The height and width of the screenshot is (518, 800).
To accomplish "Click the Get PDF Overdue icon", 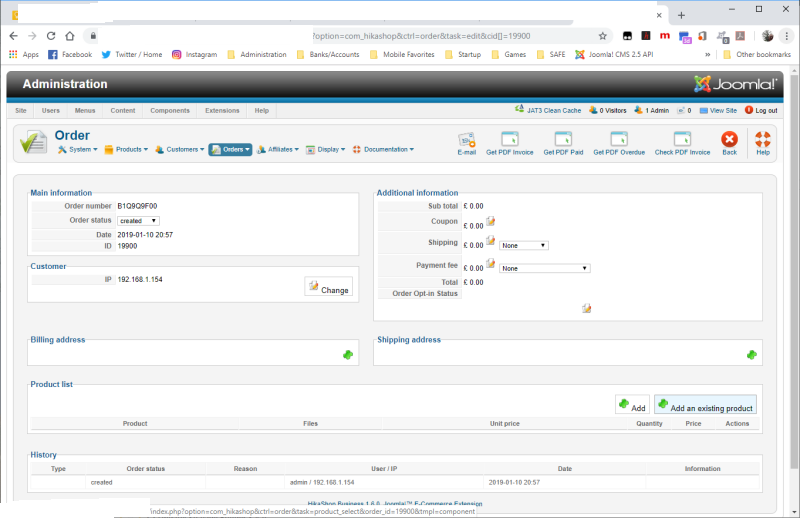I will (x=619, y=140).
